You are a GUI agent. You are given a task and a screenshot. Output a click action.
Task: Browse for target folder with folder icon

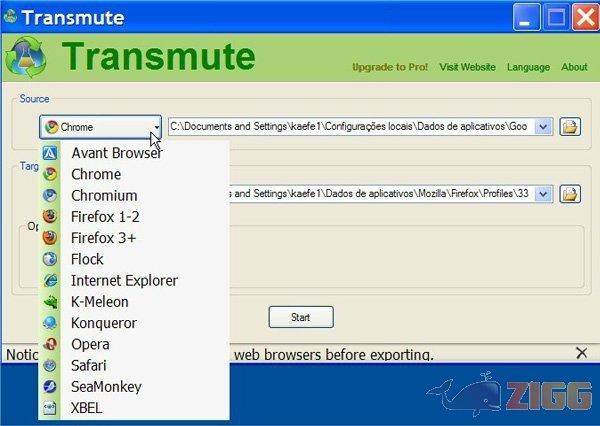[x=570, y=194]
